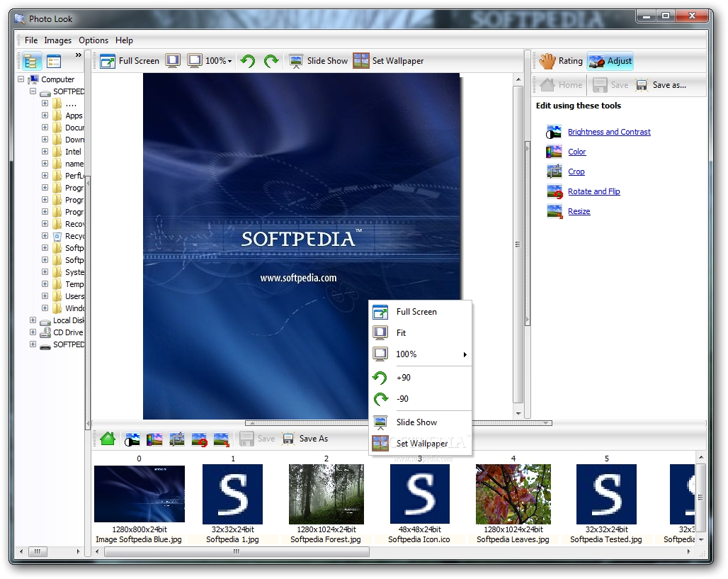Rotate image counterclockwise with toolbar arrow
728x579 pixels.
(x=248, y=61)
